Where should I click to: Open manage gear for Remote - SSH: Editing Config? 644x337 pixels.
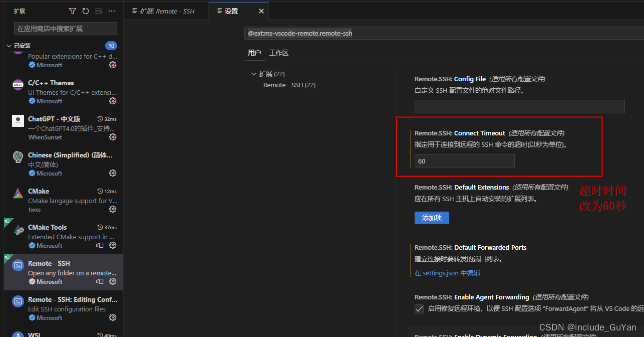click(x=113, y=317)
